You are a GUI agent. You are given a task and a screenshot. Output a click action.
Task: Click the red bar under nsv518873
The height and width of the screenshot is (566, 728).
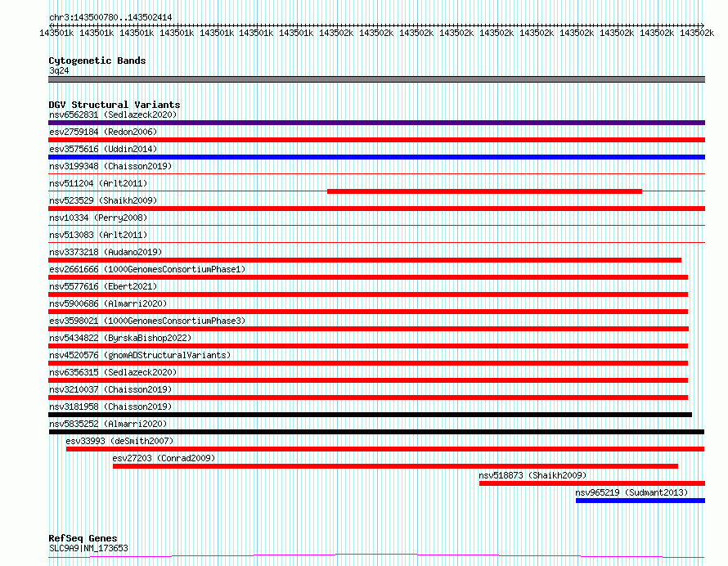tap(592, 483)
